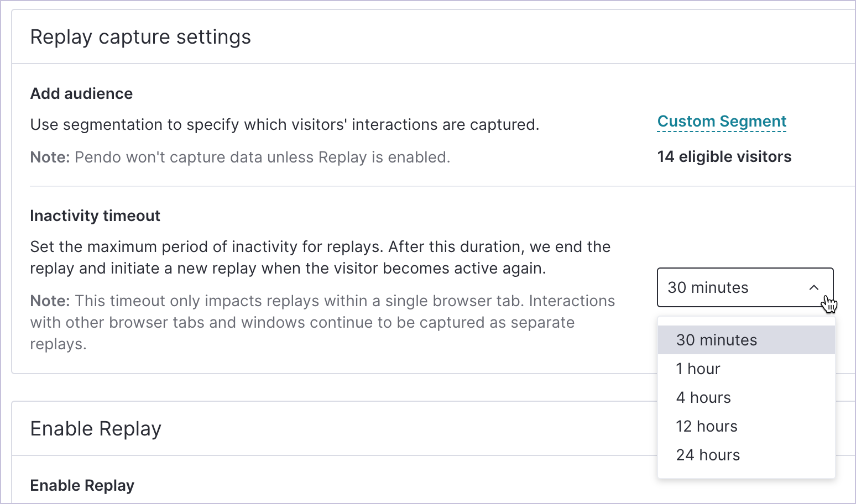Open the Custom Segment link
The image size is (856, 504).
click(722, 122)
